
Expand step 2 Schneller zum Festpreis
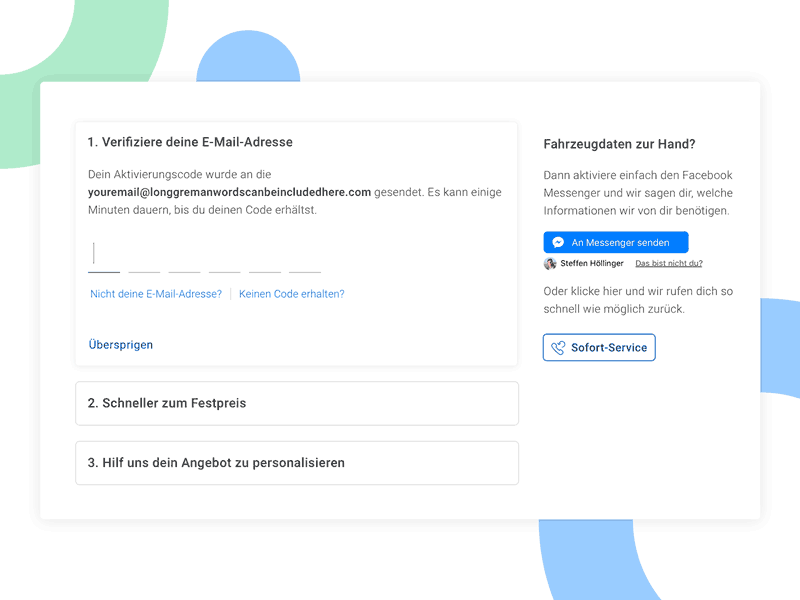[x=297, y=403]
